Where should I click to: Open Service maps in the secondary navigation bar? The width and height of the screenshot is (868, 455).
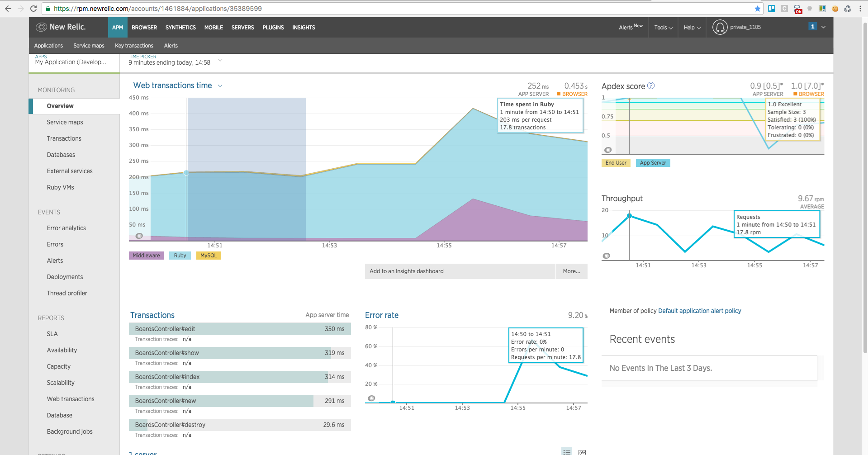tap(89, 46)
